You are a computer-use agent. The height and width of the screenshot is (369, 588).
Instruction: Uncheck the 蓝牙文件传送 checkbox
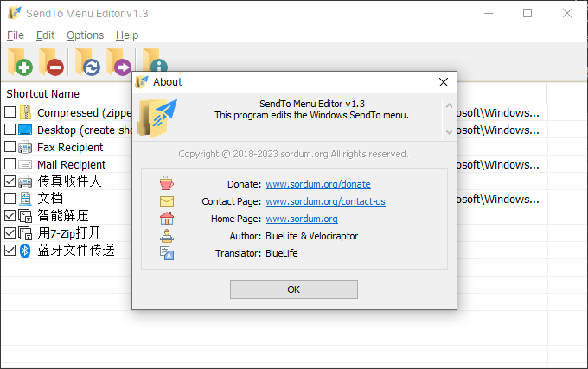[x=10, y=250]
